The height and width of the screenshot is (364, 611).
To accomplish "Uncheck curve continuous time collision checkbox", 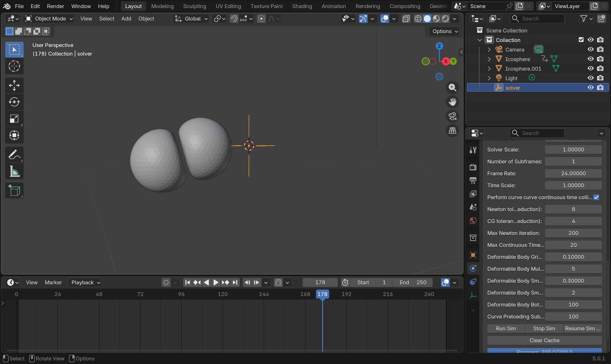I will (x=596, y=197).
